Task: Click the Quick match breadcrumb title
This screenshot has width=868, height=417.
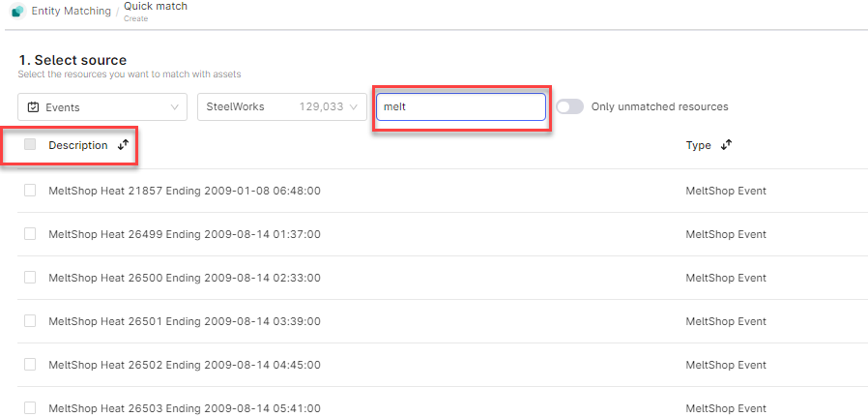Action: point(156,7)
